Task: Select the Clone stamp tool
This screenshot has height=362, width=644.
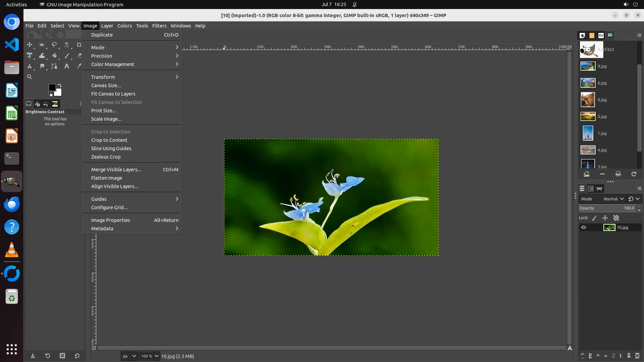Action: pyautogui.click(x=30, y=66)
